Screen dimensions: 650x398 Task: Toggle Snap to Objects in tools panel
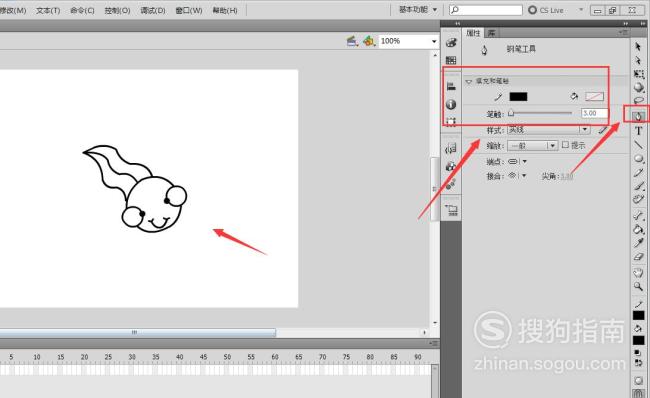pos(638,393)
